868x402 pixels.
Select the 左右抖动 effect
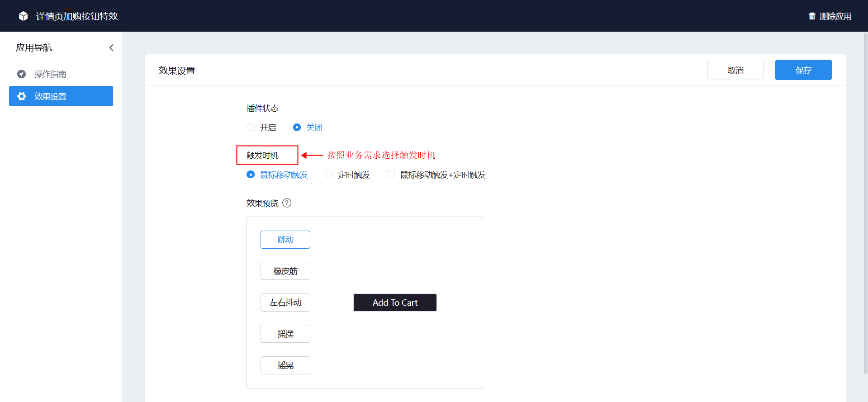click(285, 303)
